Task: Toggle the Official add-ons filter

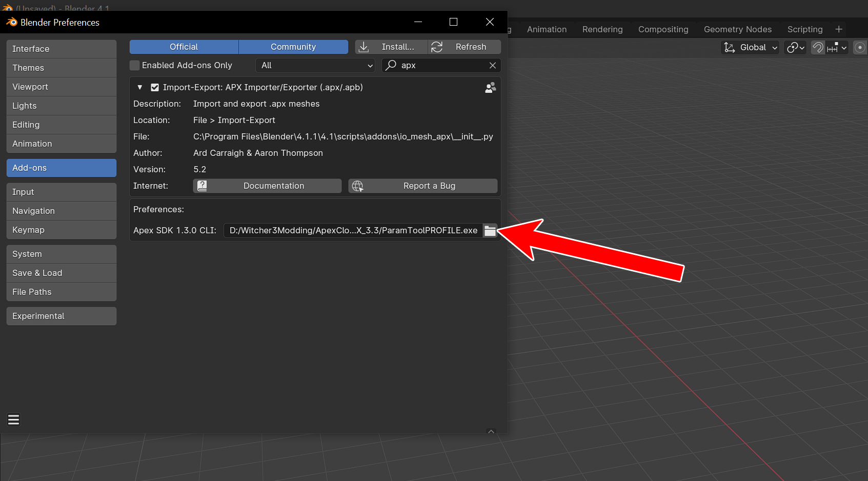Action: (184, 47)
